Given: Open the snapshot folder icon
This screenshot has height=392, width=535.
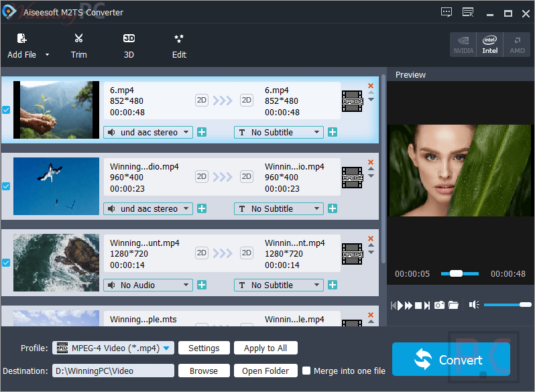Looking at the screenshot, I should pos(453,305).
